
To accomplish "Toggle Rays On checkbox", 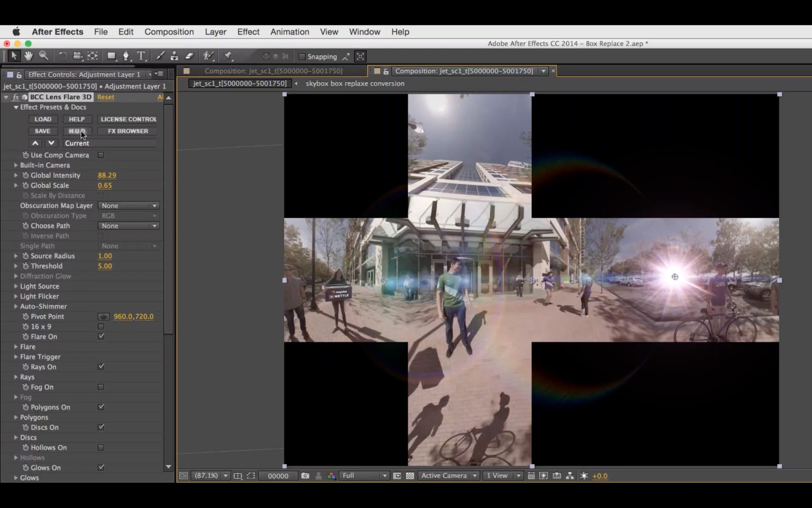I will pos(100,366).
